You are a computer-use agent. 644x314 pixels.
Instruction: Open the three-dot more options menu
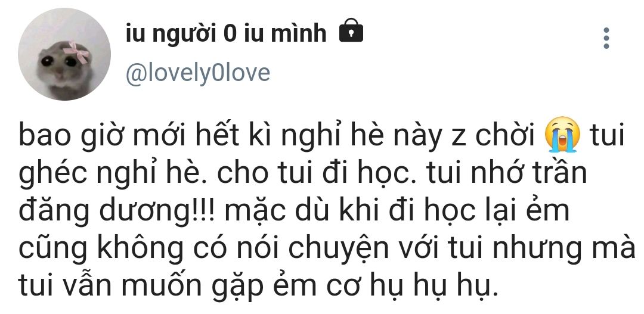606,38
